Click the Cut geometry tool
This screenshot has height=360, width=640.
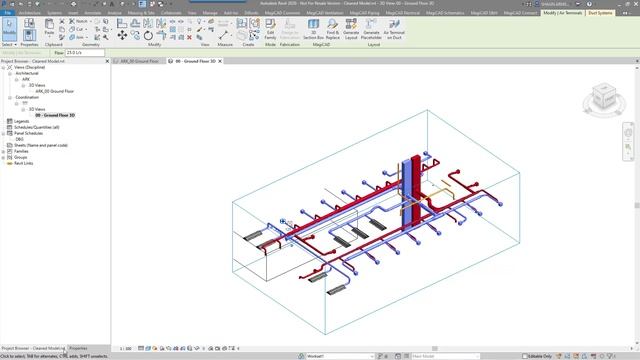78,29
